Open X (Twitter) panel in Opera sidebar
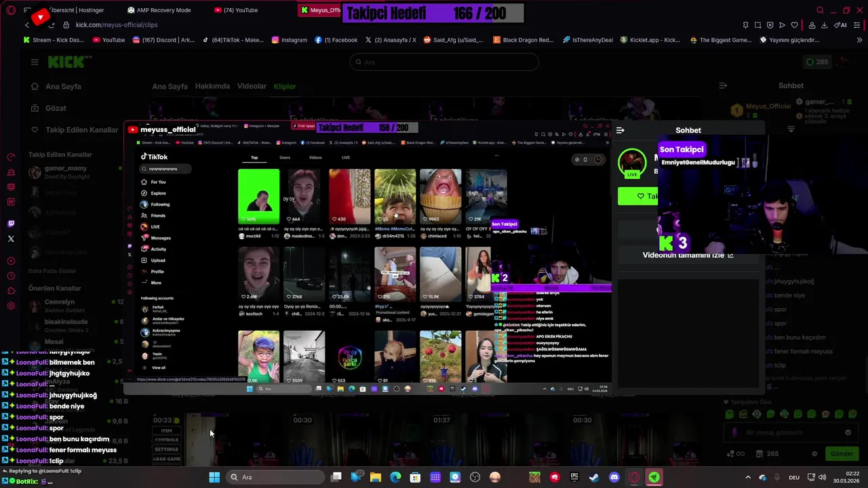The width and height of the screenshot is (868, 488). coord(11,239)
